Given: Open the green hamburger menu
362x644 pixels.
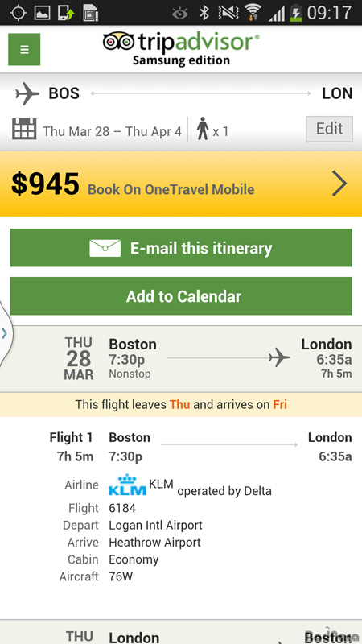Looking at the screenshot, I should tap(24, 49).
